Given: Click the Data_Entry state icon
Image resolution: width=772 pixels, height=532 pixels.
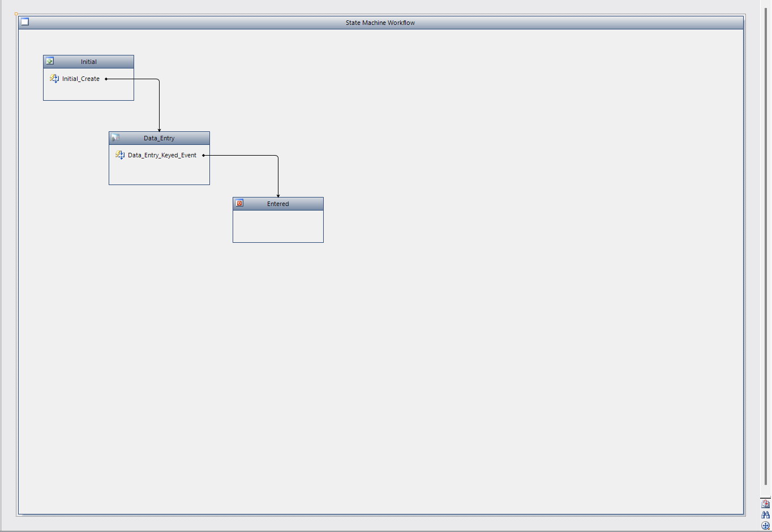Looking at the screenshot, I should tap(115, 138).
